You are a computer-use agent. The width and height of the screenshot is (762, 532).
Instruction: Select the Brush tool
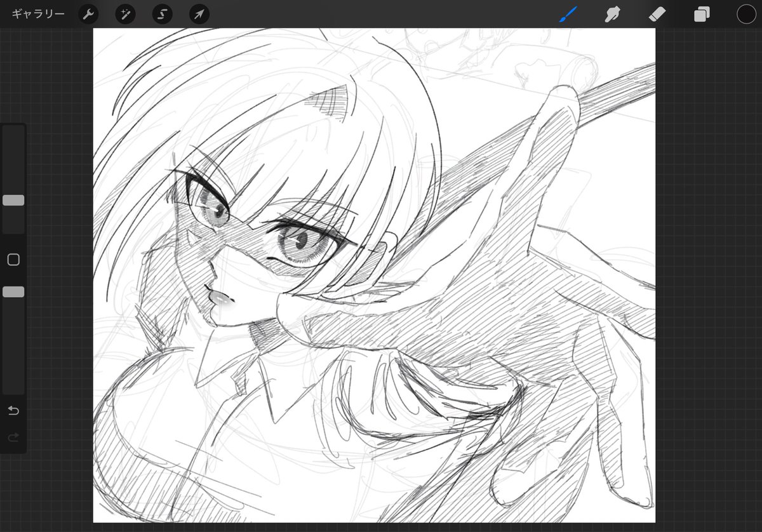[568, 14]
